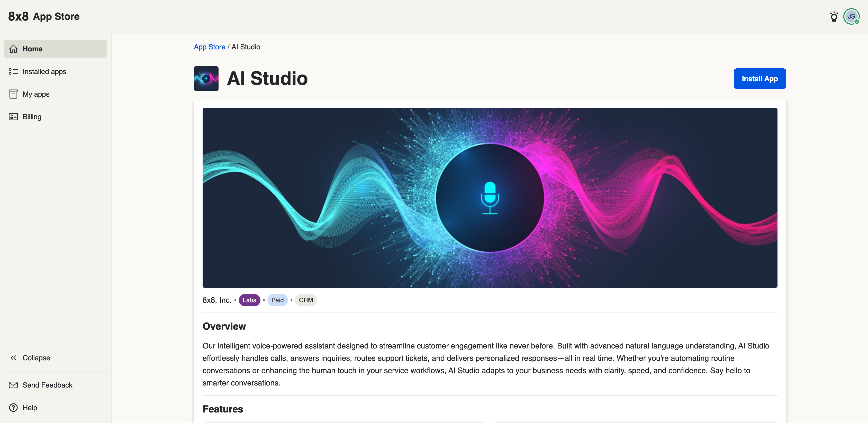Viewport: 868px width, 423px height.
Task: Go to Home in the sidebar
Action: pyautogui.click(x=56, y=49)
